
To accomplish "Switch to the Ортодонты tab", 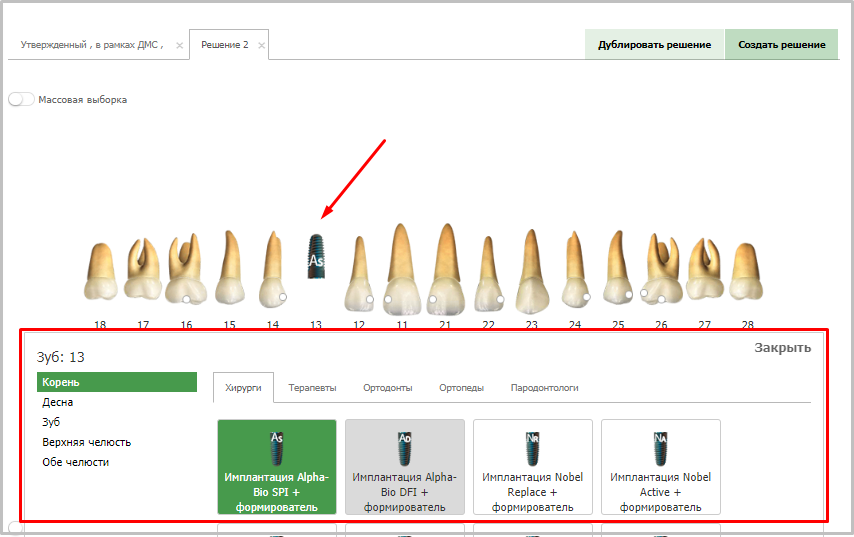I will click(388, 388).
